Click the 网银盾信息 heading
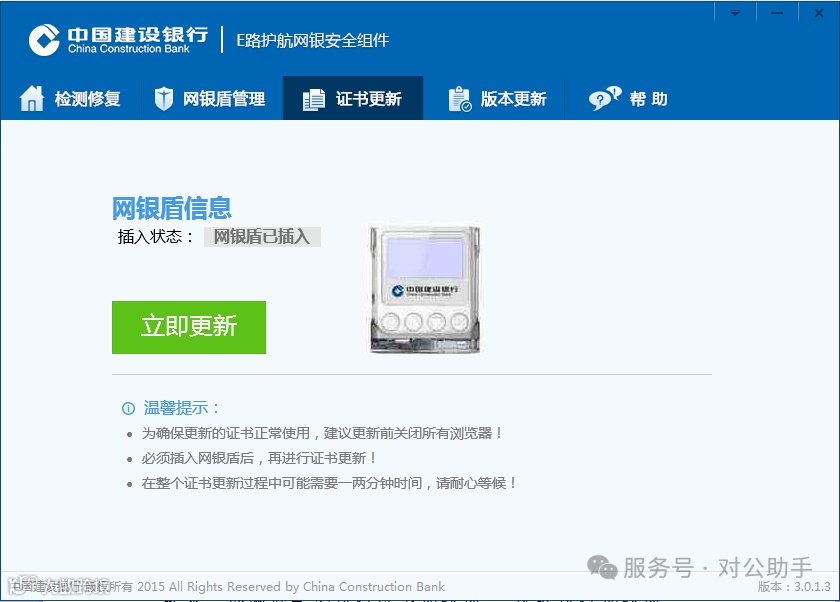This screenshot has height=602, width=840. tap(171, 208)
